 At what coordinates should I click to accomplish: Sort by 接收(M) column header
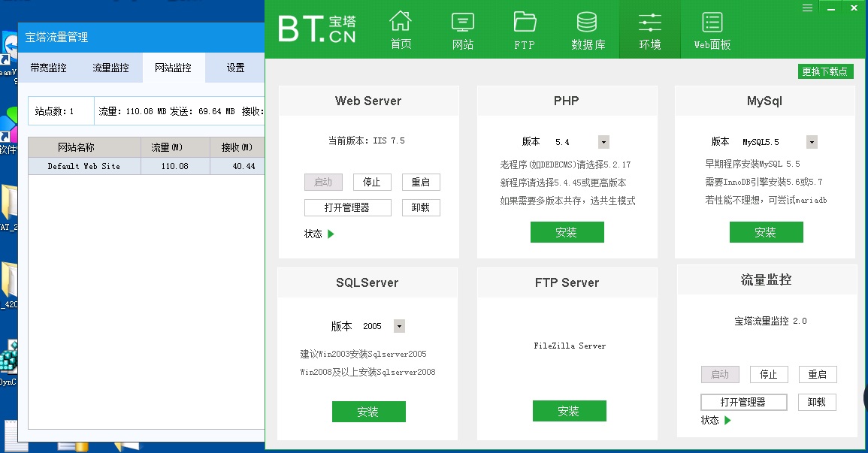pos(237,147)
